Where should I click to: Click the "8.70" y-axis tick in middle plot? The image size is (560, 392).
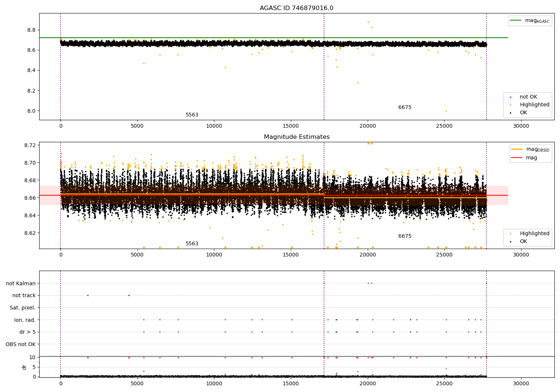pos(29,163)
